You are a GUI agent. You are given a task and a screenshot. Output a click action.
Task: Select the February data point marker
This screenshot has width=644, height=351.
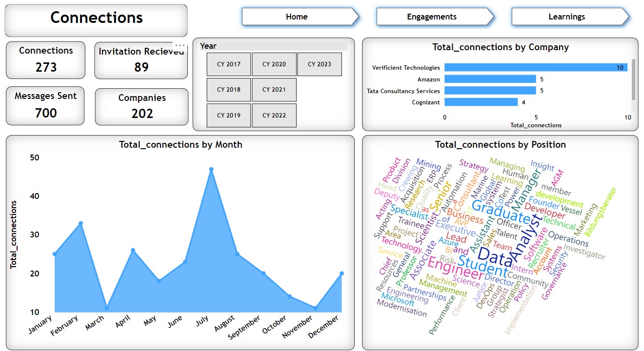(81, 223)
